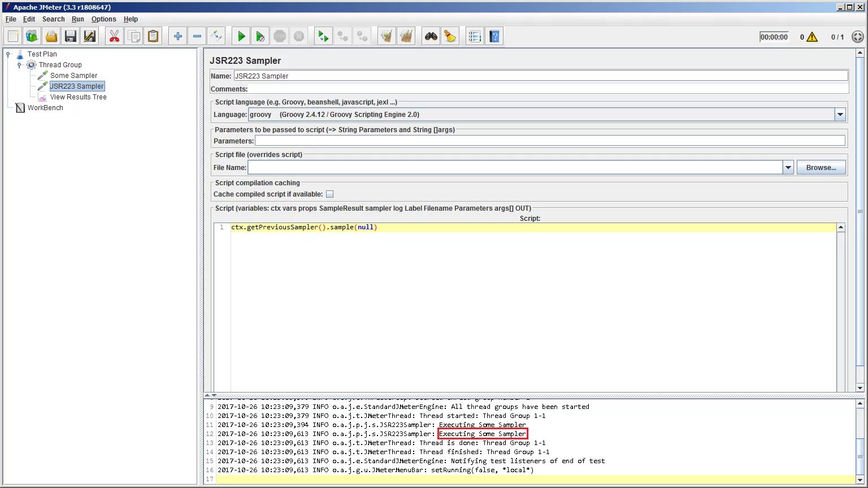The width and height of the screenshot is (868, 488).
Task: Select Some Sampler in the tree
Action: coord(73,76)
